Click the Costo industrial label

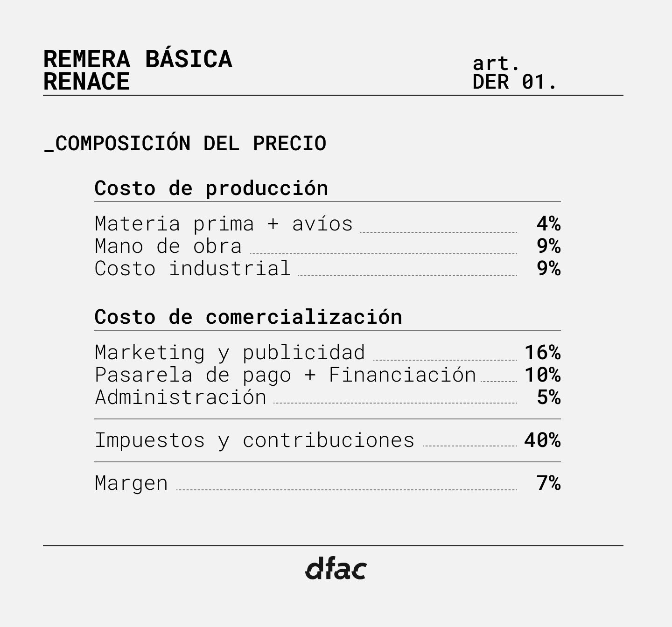[193, 269]
